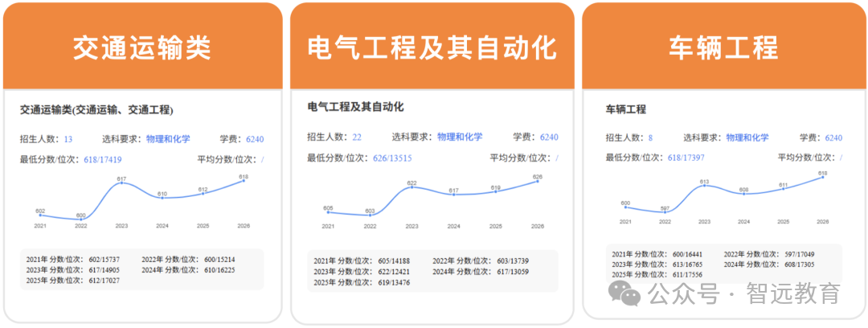The width and height of the screenshot is (868, 328).
Task: Click the bold 车辆工程 card title
Action: tap(626, 109)
